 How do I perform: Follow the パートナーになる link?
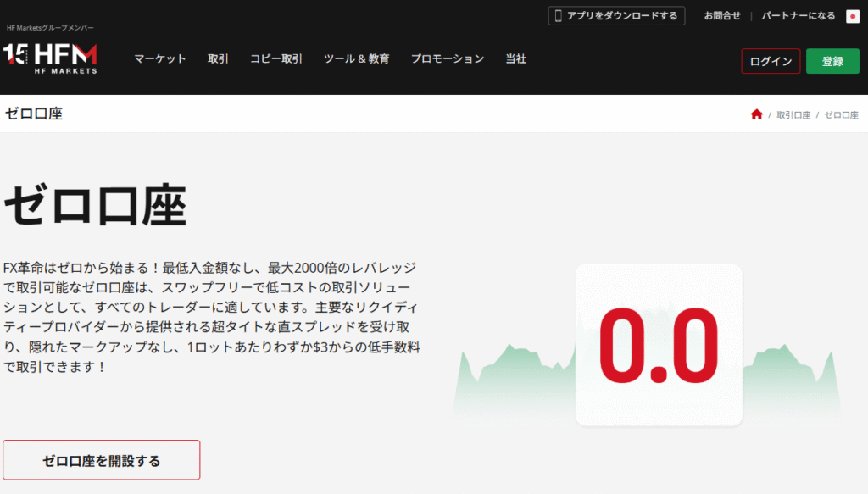coord(798,16)
